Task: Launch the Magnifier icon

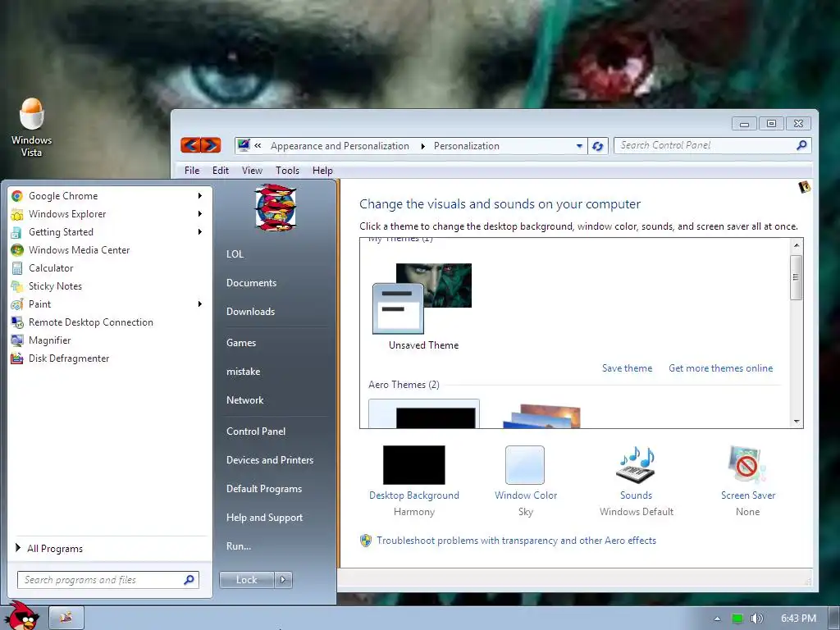Action: point(17,340)
